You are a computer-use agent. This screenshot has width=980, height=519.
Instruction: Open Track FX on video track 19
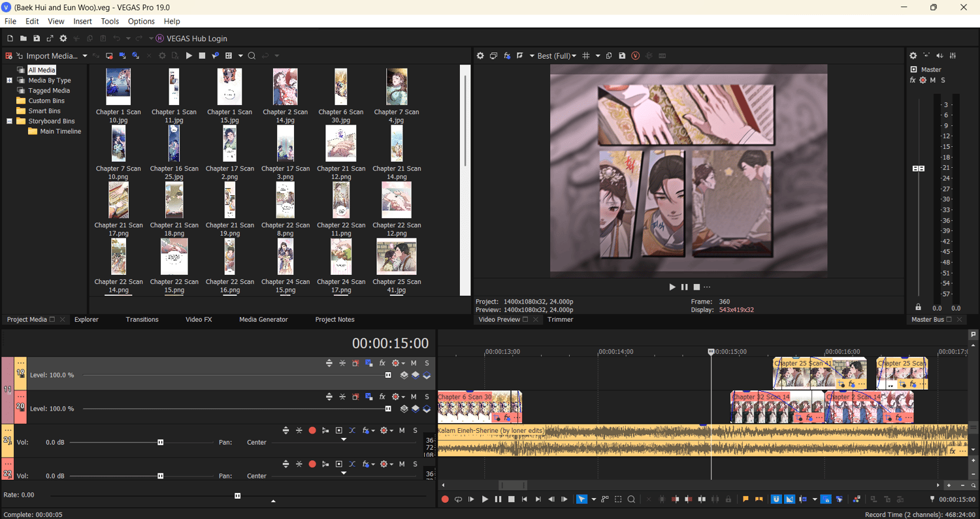[382, 363]
